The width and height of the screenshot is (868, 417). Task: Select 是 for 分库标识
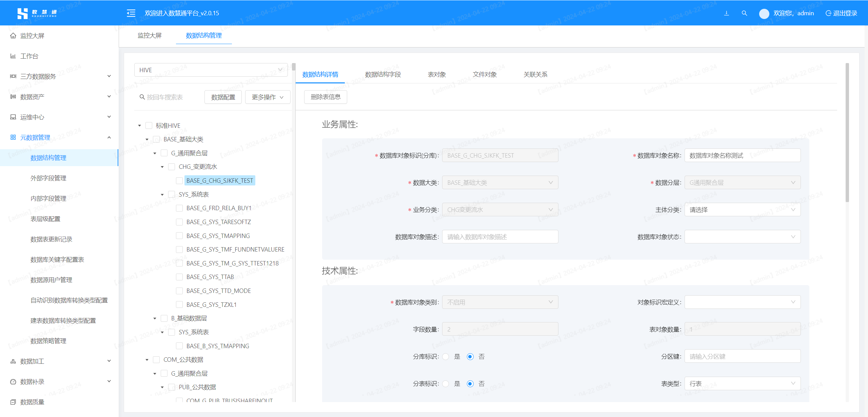point(446,357)
